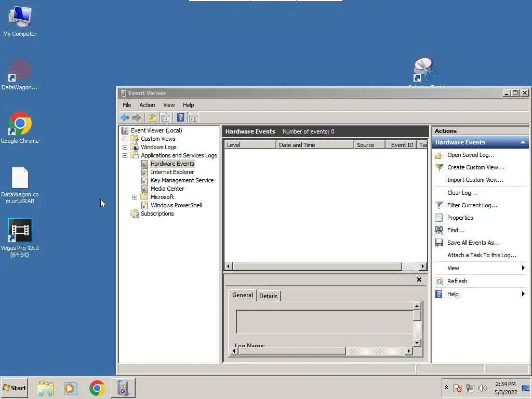Viewport: 532px width, 399px height.
Task: Click the Subscriptions icon in the tree
Action: point(135,214)
